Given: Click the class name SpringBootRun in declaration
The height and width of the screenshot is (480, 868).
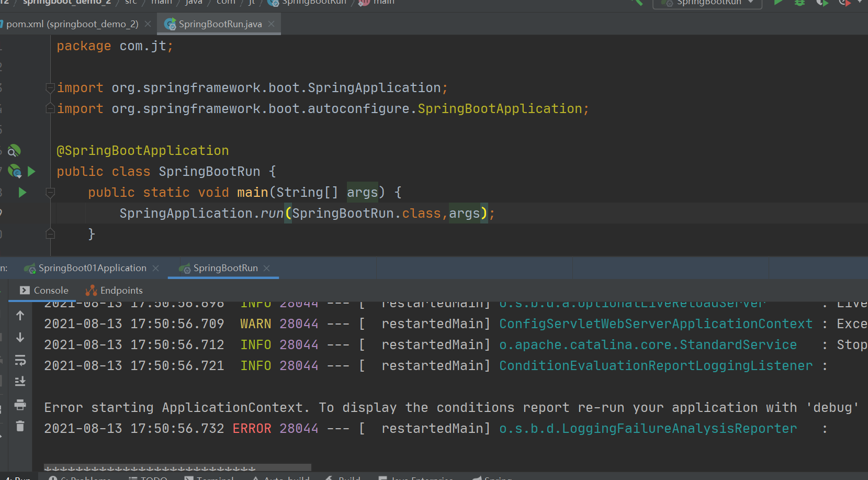Looking at the screenshot, I should click(209, 172).
